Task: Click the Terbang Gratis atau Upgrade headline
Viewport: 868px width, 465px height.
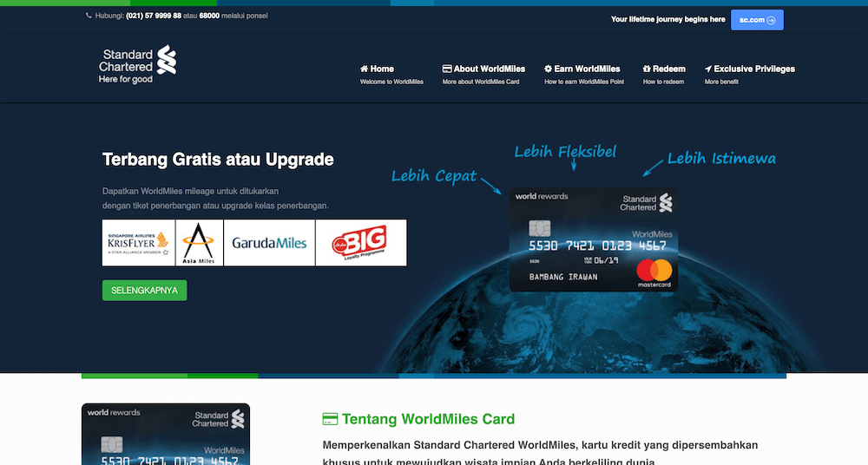Action: (x=218, y=160)
